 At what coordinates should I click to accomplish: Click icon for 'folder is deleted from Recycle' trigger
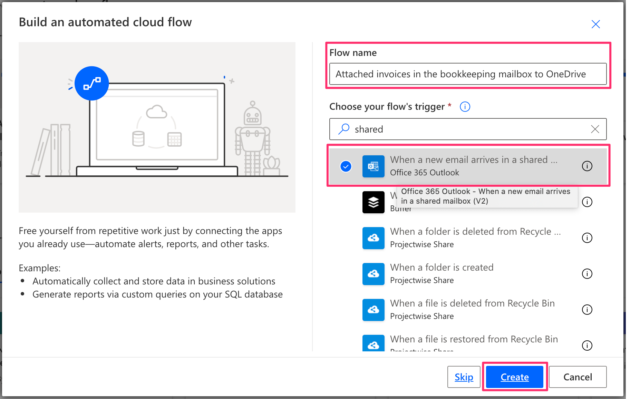coord(373,238)
